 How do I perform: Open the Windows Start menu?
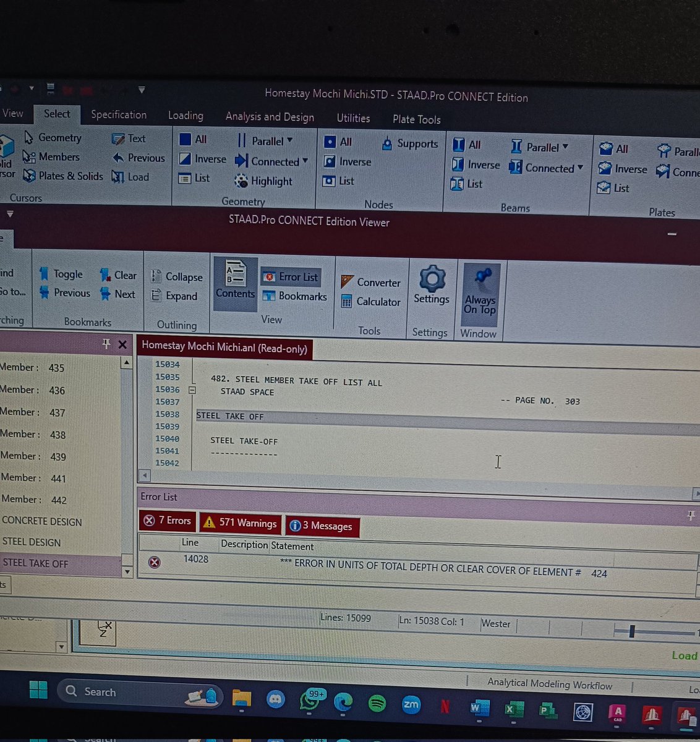(38, 689)
